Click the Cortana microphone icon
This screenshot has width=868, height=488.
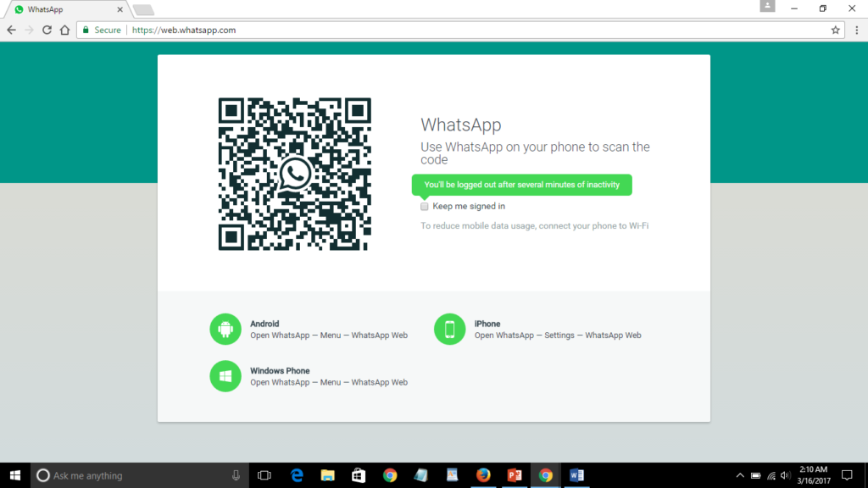click(236, 475)
